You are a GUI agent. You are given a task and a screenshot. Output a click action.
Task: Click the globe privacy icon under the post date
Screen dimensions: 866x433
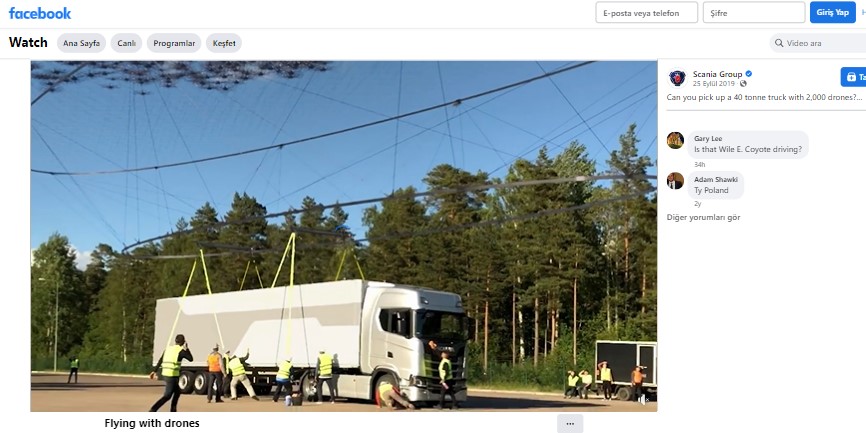point(743,84)
